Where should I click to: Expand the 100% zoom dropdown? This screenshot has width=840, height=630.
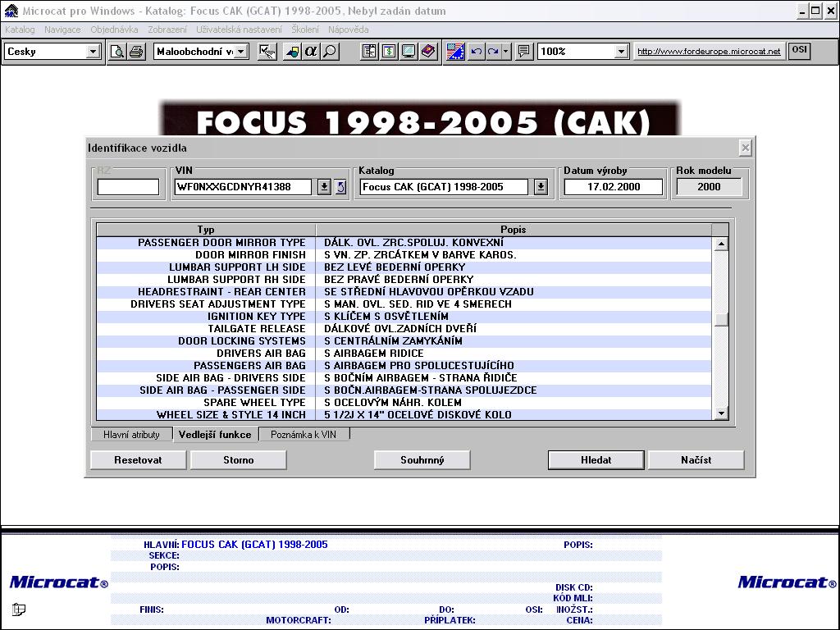tap(621, 52)
